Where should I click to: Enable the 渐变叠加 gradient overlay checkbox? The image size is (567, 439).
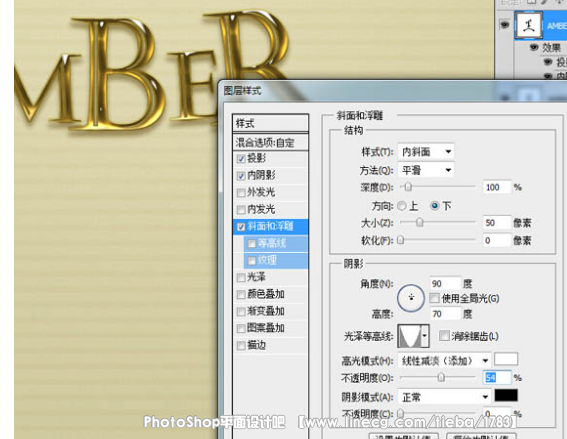(x=241, y=312)
